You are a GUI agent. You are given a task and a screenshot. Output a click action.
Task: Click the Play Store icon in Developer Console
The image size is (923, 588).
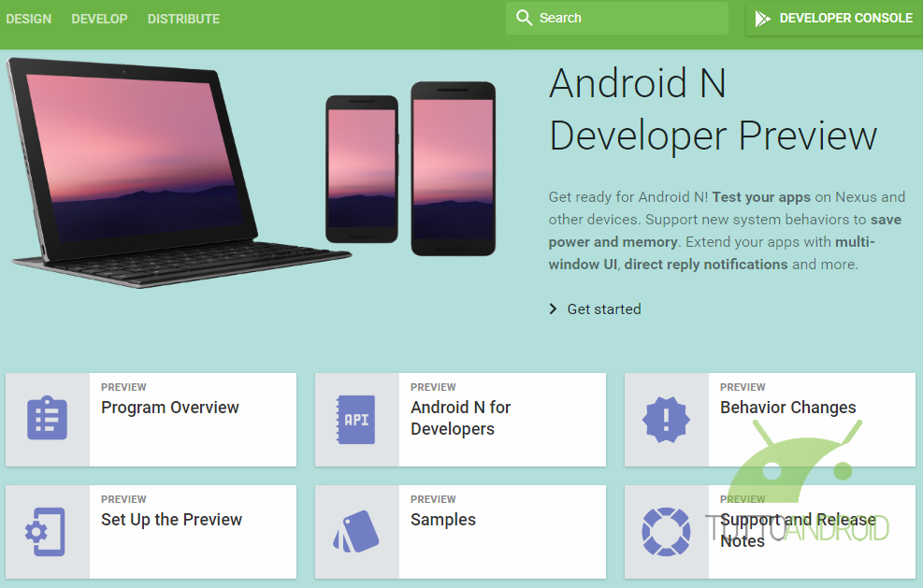pos(763,19)
